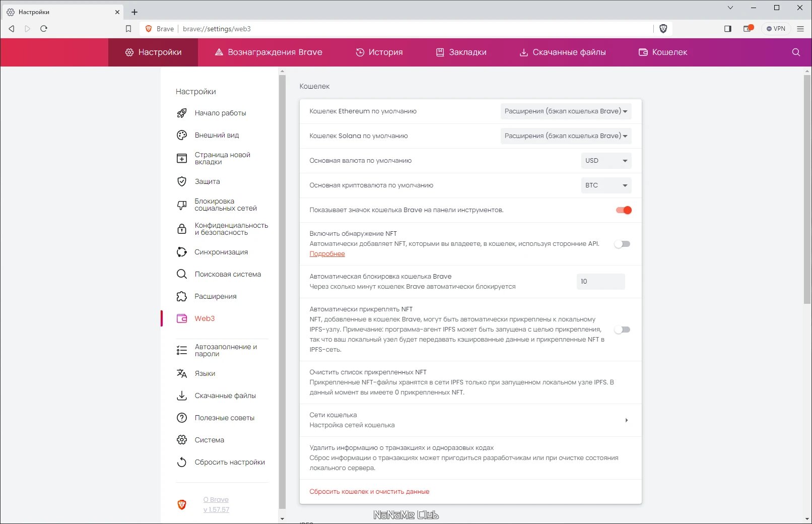
Task: Switch to Вознаграждения Brave tab
Action: click(x=268, y=52)
